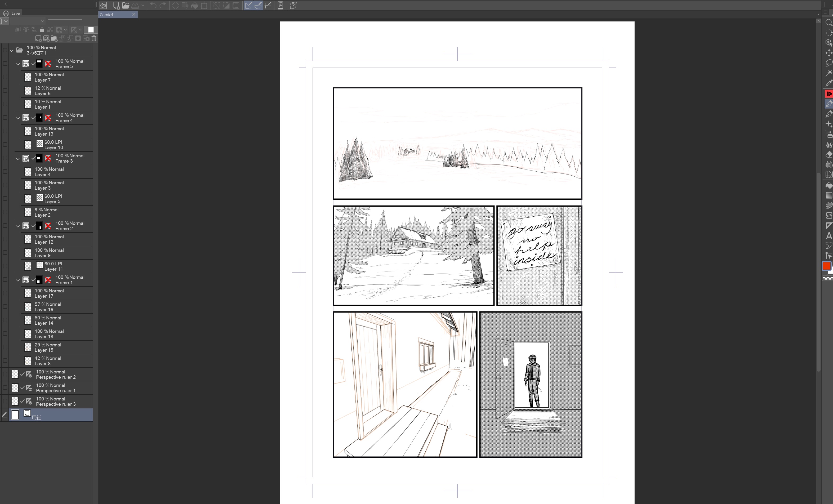Image resolution: width=833 pixels, height=504 pixels.
Task: Collapse the Frame 3 folder
Action: point(18,159)
